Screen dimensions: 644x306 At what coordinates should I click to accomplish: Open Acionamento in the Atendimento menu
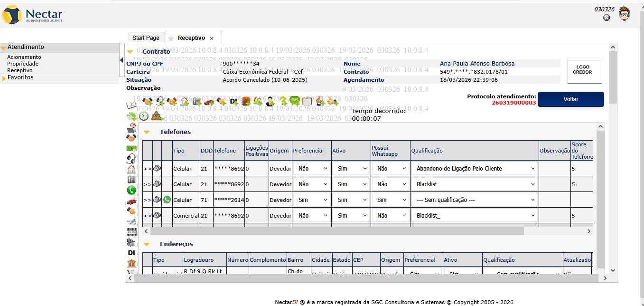coord(24,57)
